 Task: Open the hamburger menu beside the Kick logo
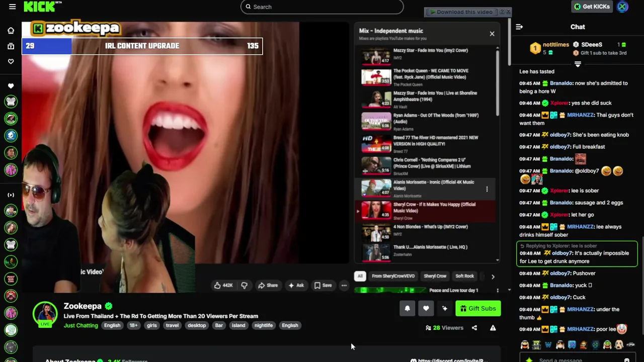coord(12,7)
